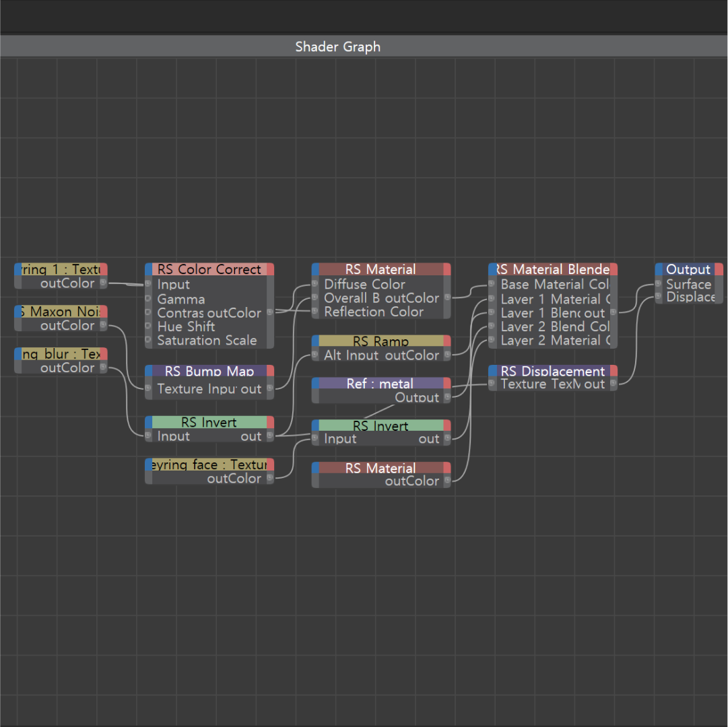Select the RS Invert node below Ref : metal
The image size is (728, 727).
380,425
